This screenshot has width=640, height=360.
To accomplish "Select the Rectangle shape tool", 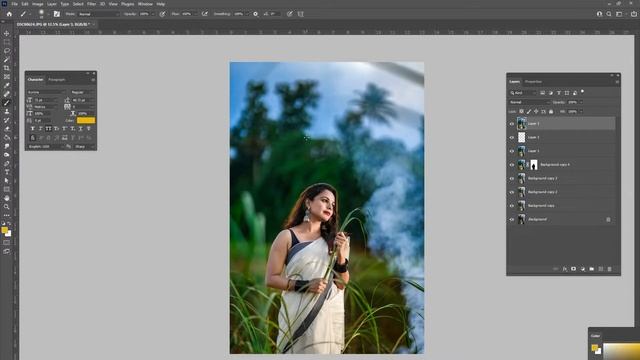I will [x=7, y=189].
